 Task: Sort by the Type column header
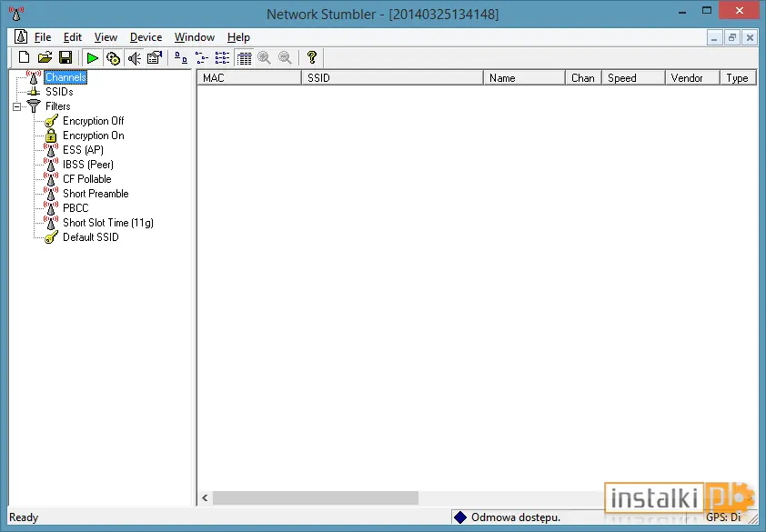click(x=738, y=78)
